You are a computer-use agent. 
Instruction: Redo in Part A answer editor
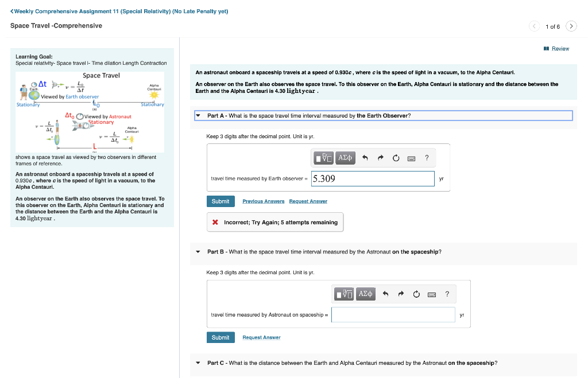[380, 158]
